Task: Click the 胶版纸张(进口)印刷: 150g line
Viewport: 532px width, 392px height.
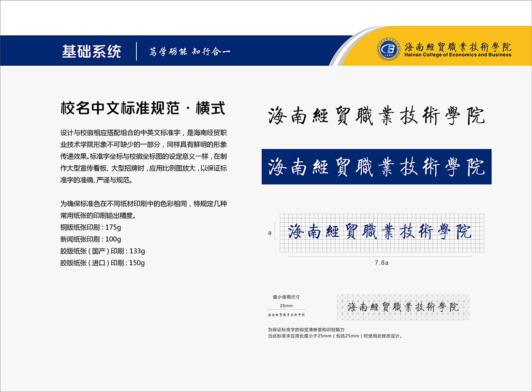Action: coord(103,263)
